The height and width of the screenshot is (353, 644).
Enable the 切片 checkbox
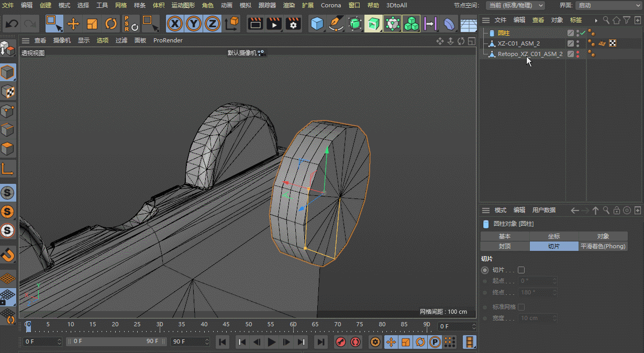tap(521, 270)
